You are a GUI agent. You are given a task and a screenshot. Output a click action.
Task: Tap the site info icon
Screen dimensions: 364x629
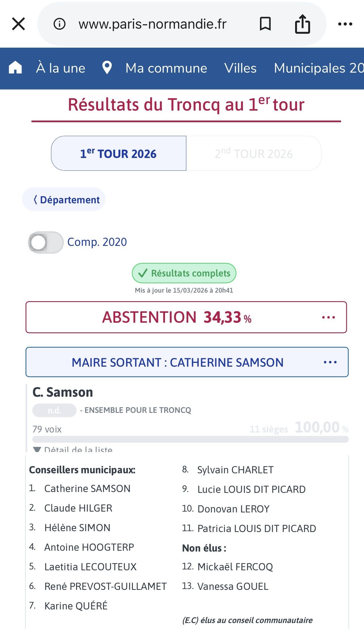click(60, 24)
